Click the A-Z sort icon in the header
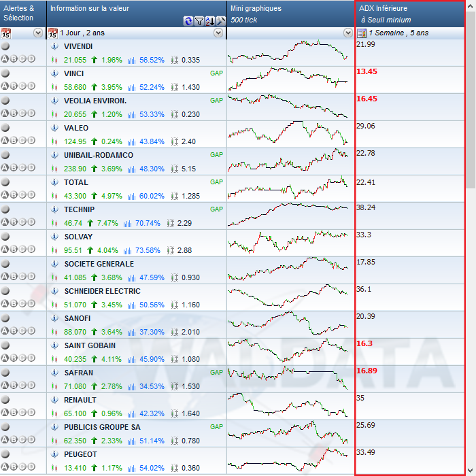The image size is (476, 476). click(209, 21)
